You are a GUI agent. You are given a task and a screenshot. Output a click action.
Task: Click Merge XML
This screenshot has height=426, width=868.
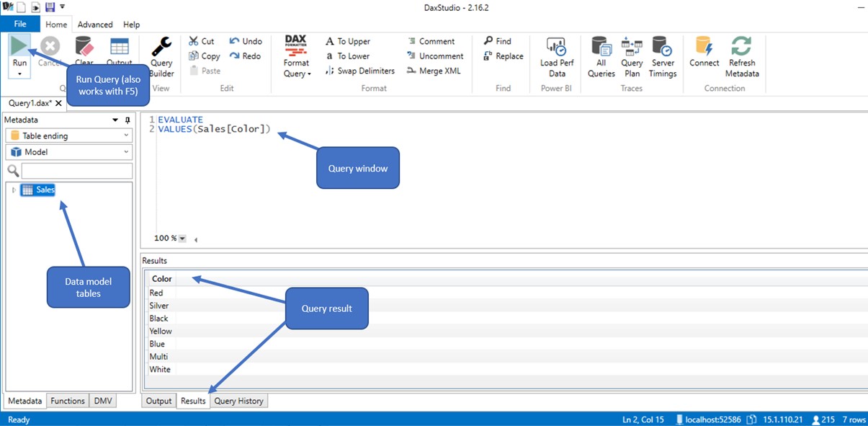tap(433, 71)
